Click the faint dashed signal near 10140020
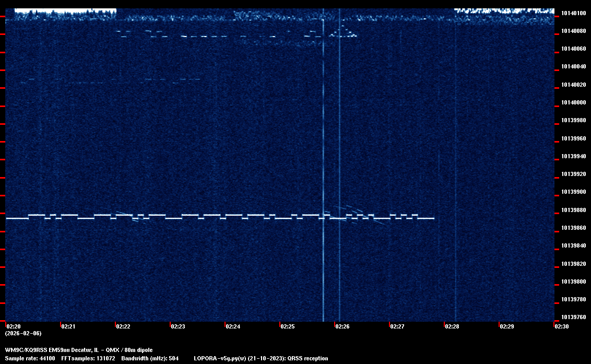This screenshot has height=364, width=591. pos(104,81)
